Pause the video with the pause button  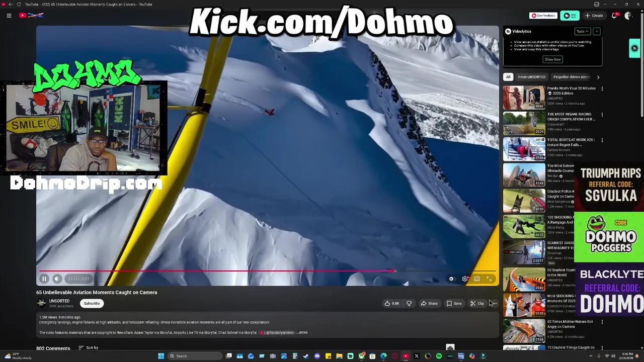(x=44, y=279)
